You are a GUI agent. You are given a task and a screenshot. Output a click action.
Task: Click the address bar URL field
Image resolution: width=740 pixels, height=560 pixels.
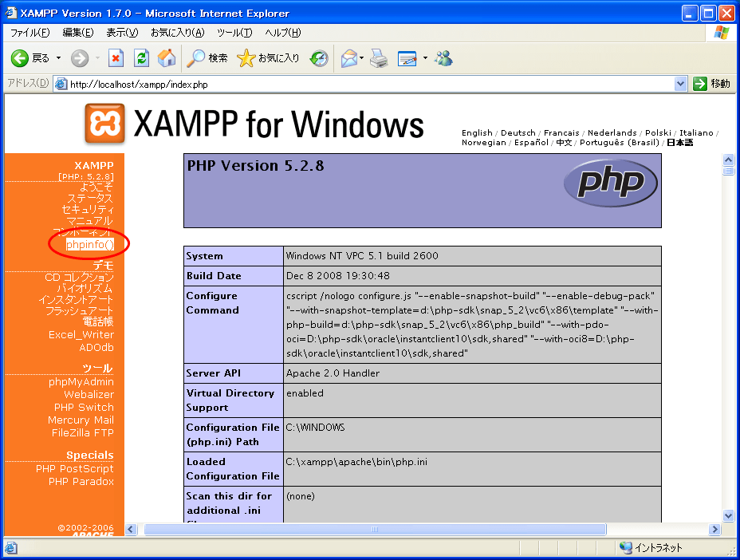coord(367,84)
